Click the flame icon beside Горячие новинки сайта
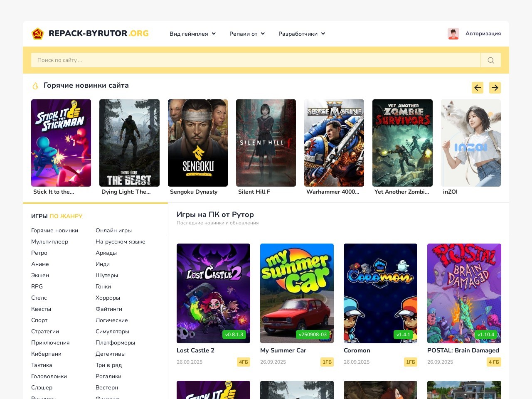Screen dimensions: 532x399 (35, 86)
